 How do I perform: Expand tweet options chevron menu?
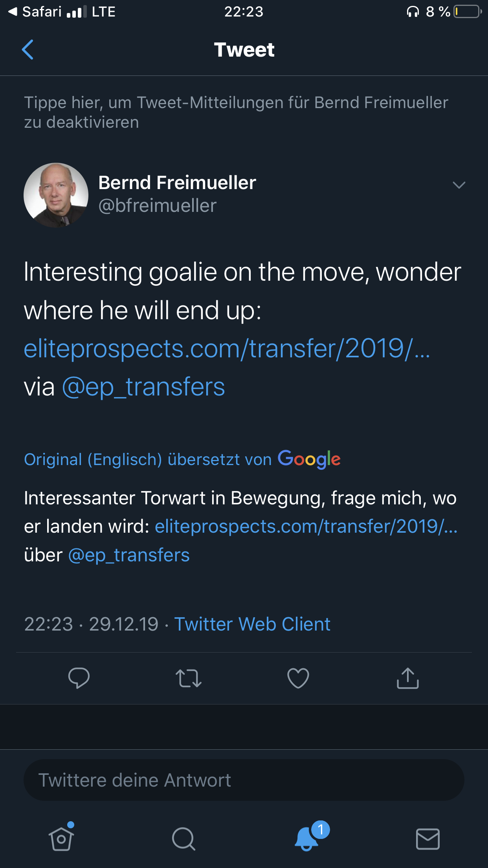point(459,185)
